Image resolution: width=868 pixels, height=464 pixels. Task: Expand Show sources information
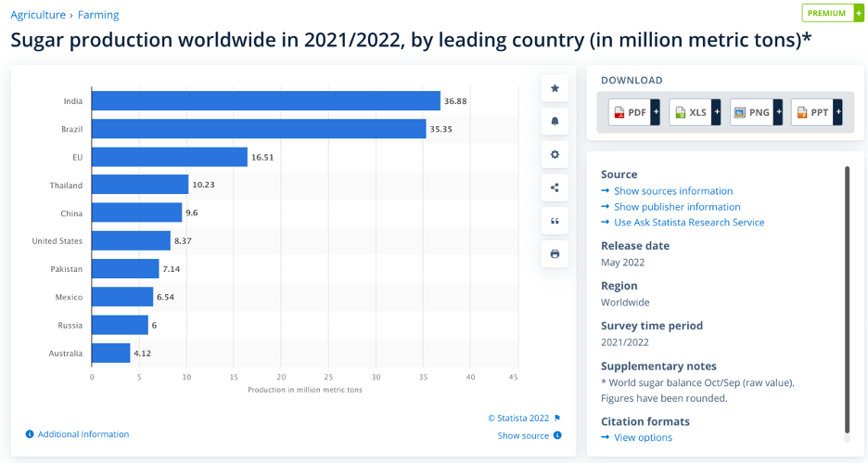[x=672, y=191]
